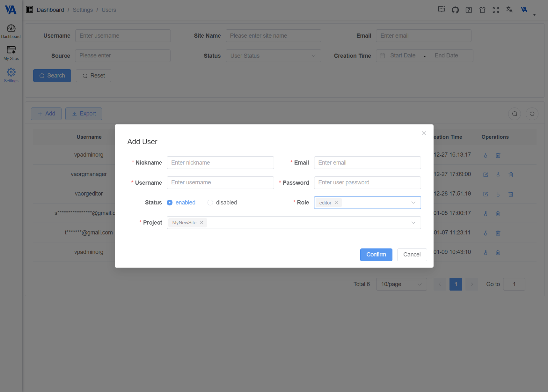
Task: Delete the vaorgmanager user row
Action: pos(511,175)
